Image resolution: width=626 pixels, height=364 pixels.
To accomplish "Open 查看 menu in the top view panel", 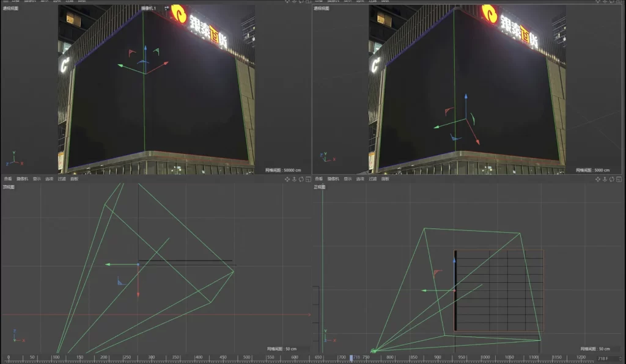I will point(7,179).
